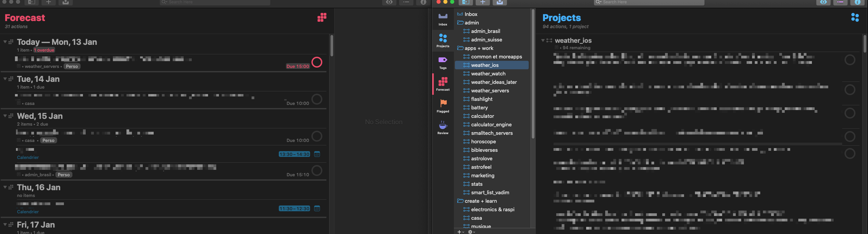Screen dimensions: 868x234
Task: Mark third weather_ios action complete
Action: pyautogui.click(x=850, y=113)
